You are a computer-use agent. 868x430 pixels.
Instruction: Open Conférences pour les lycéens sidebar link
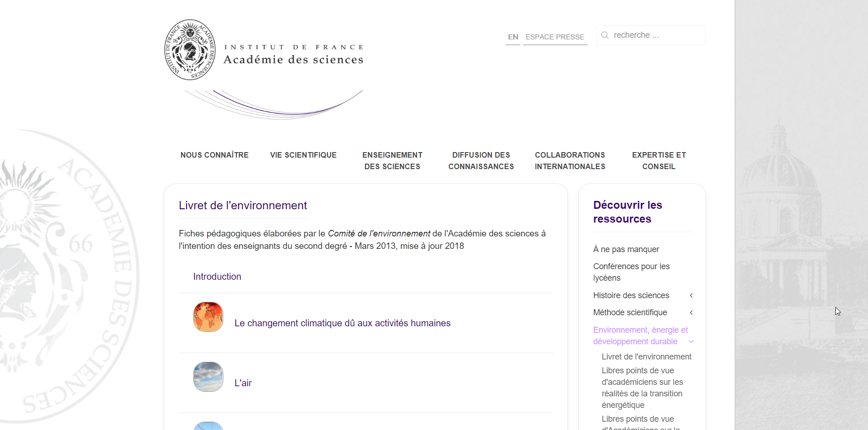(631, 272)
